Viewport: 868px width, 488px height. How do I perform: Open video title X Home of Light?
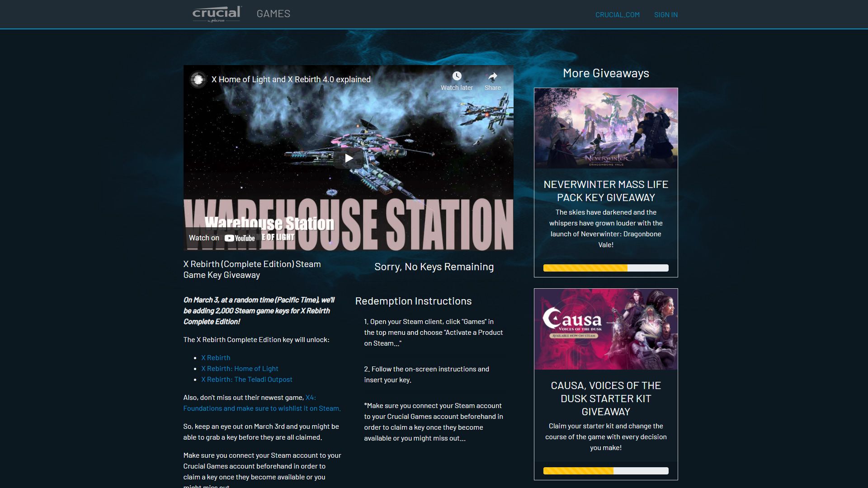point(291,80)
